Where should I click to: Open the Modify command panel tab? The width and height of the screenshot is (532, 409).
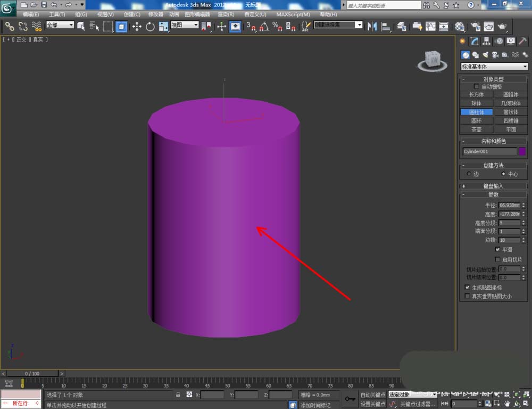point(475,41)
